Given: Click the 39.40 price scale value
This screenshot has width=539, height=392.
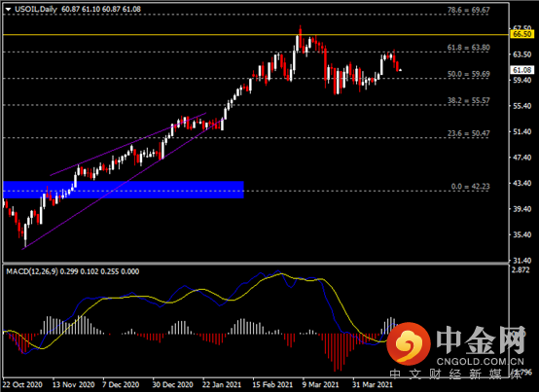Looking at the screenshot, I should [521, 209].
